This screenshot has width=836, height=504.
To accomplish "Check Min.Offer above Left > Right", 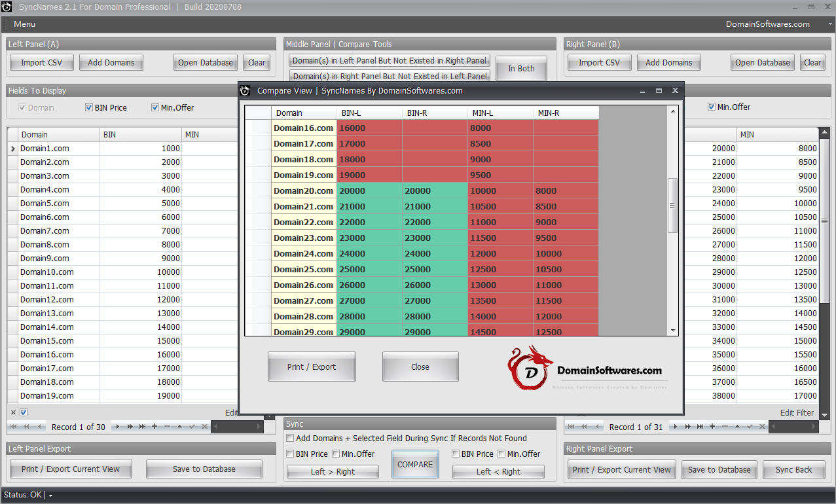I will tap(336, 454).
